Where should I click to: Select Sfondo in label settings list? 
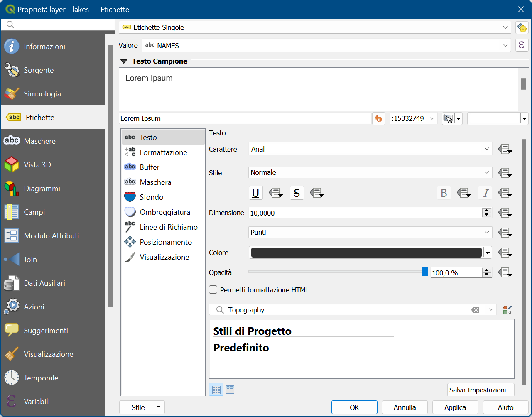coord(163,197)
